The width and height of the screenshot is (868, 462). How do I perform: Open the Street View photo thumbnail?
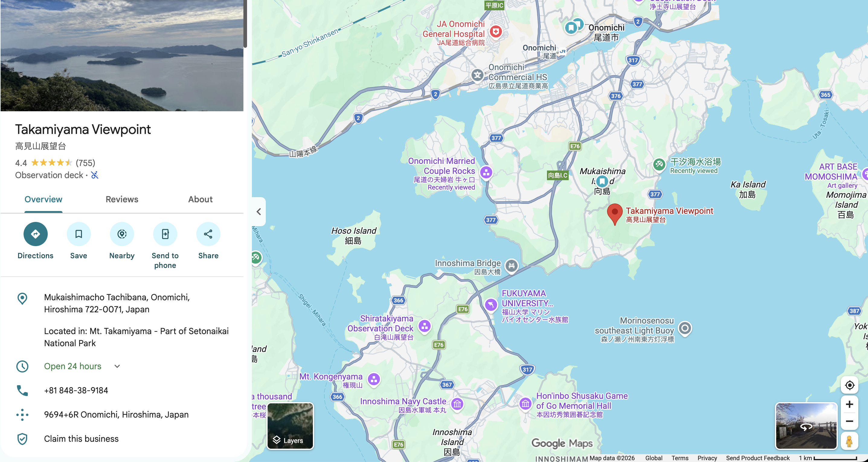[806, 426]
